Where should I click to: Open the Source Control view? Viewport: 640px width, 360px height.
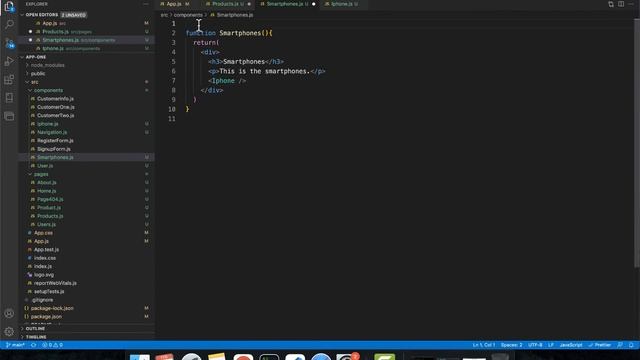pos(9,43)
